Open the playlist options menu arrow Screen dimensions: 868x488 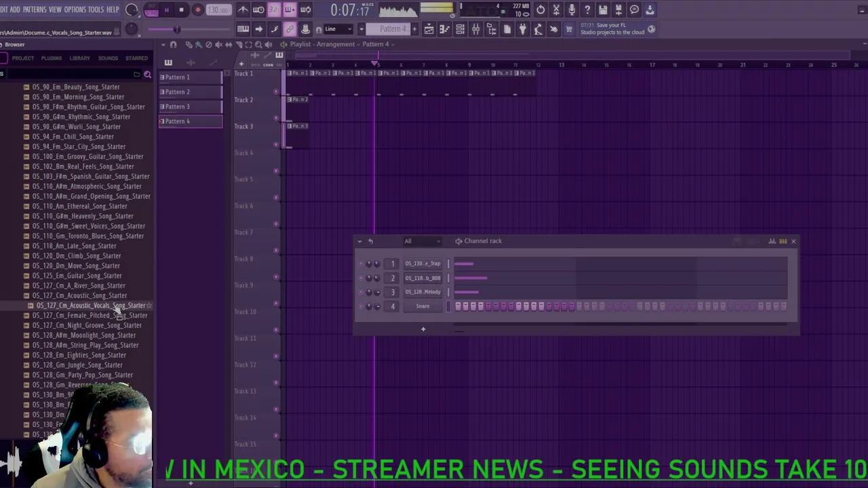coord(163,45)
